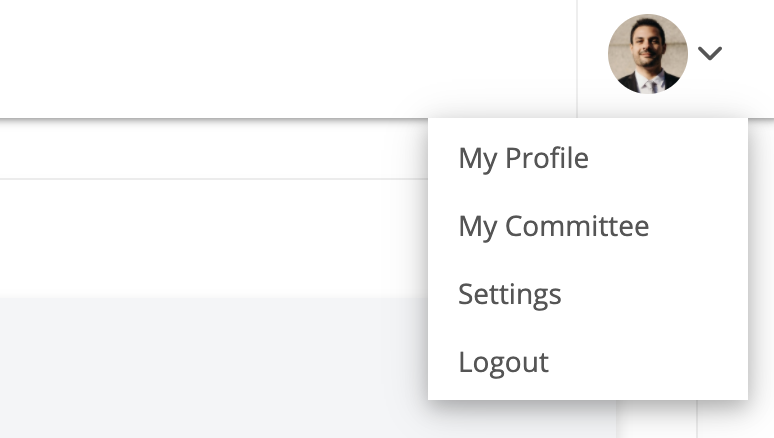The image size is (774, 438).
Task: Go to the My Profile page
Action: click(x=523, y=159)
